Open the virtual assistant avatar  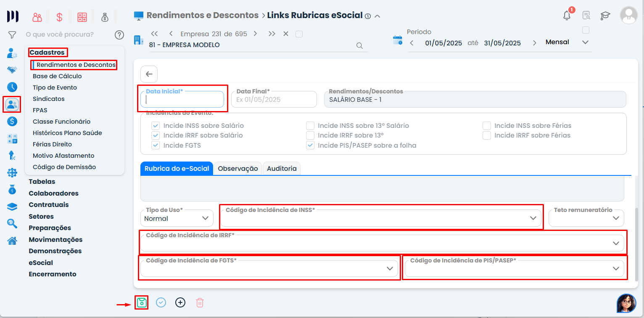pyautogui.click(x=626, y=303)
